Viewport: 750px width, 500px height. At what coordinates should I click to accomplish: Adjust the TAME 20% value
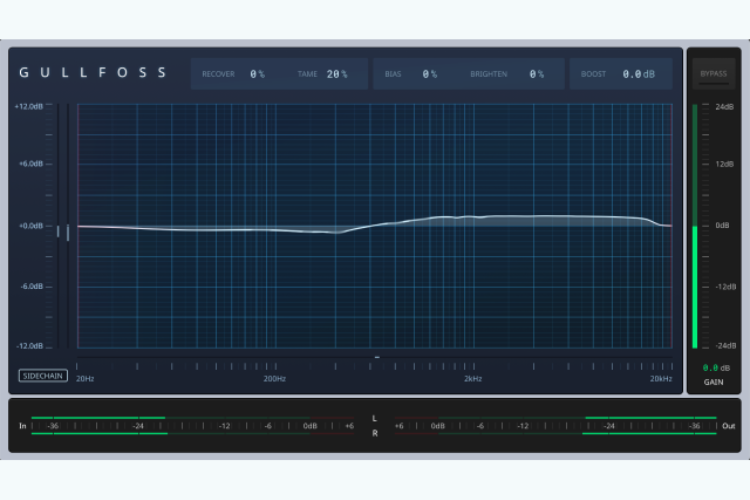click(x=337, y=74)
